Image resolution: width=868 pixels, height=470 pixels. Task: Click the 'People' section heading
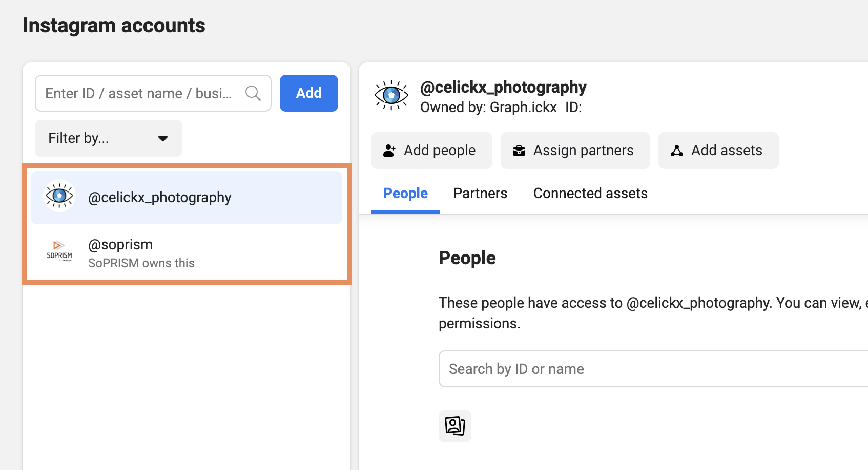[467, 258]
